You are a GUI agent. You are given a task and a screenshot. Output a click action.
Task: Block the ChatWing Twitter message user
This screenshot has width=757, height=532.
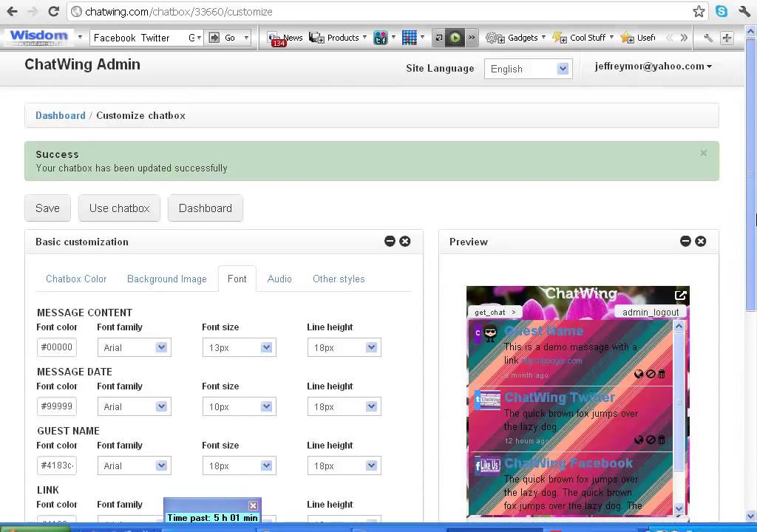(x=651, y=440)
